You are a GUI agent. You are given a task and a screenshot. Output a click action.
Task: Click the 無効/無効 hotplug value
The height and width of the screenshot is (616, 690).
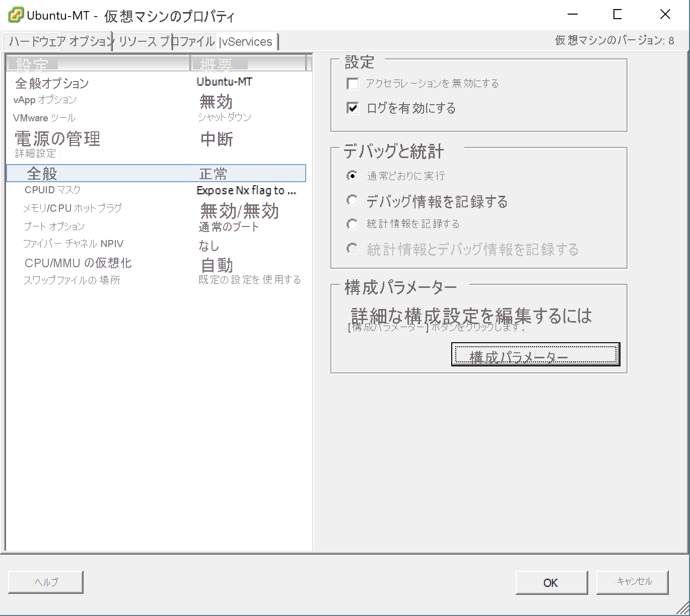click(x=239, y=210)
